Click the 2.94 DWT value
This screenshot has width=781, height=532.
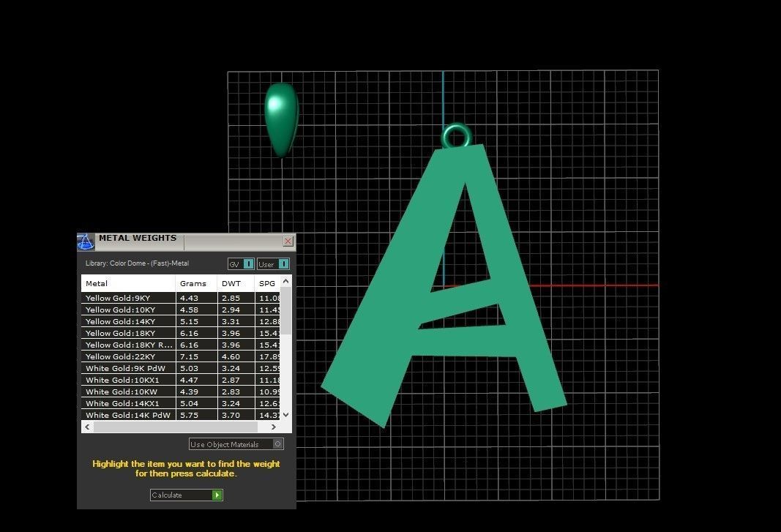click(x=231, y=310)
